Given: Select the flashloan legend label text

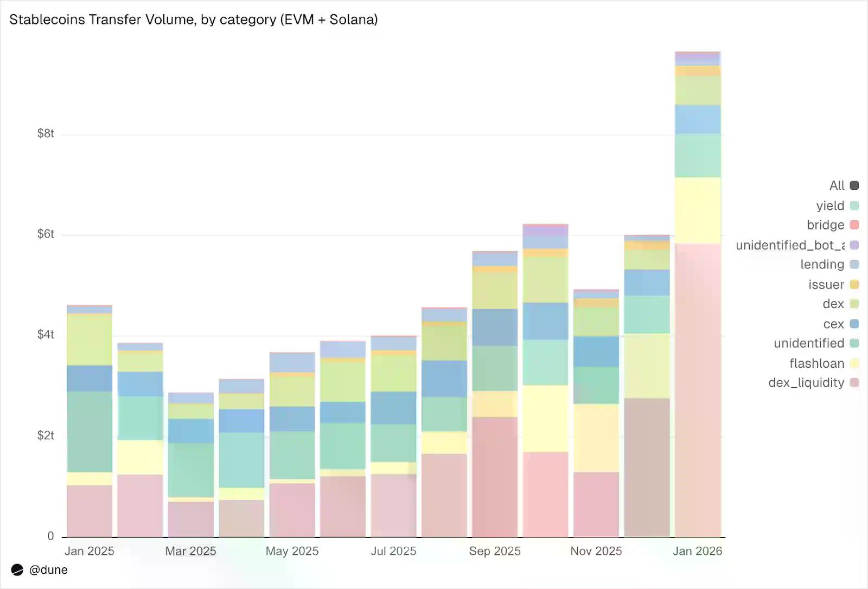Looking at the screenshot, I should (816, 363).
